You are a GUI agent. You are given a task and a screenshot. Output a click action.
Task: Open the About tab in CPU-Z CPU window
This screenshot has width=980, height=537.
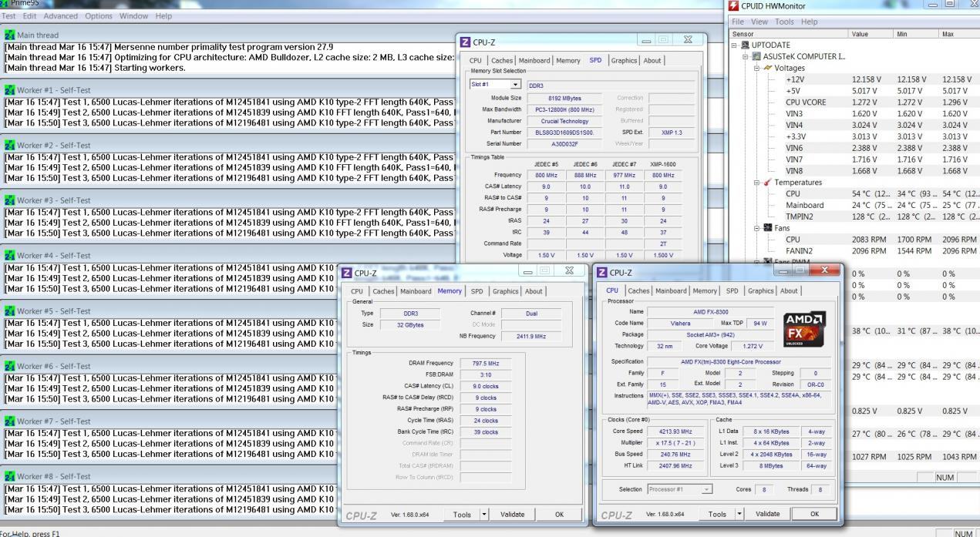tap(789, 290)
